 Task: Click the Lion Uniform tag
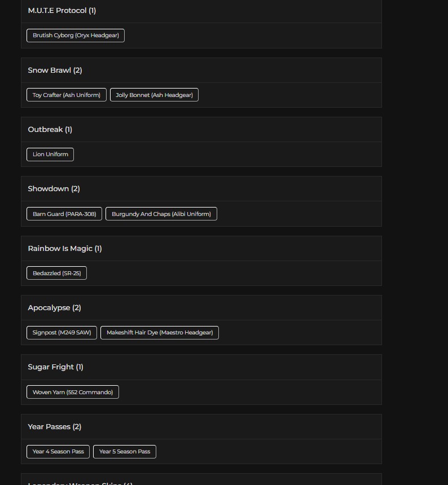(x=50, y=155)
